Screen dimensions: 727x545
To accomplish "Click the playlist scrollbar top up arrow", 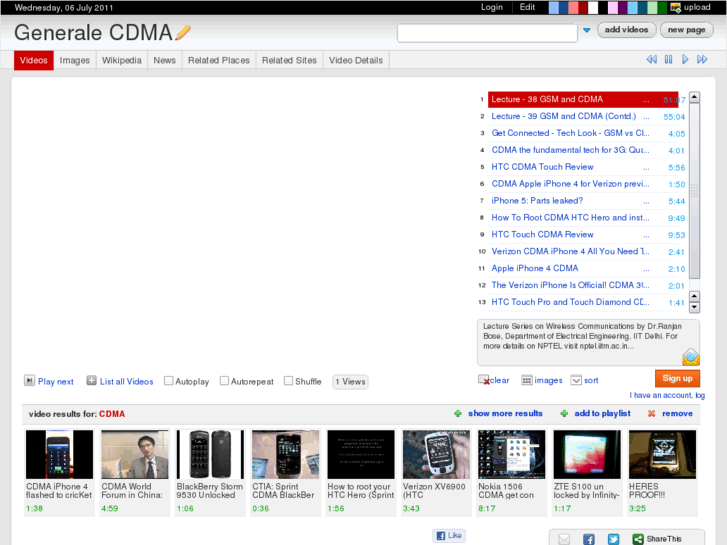I will tap(694, 97).
